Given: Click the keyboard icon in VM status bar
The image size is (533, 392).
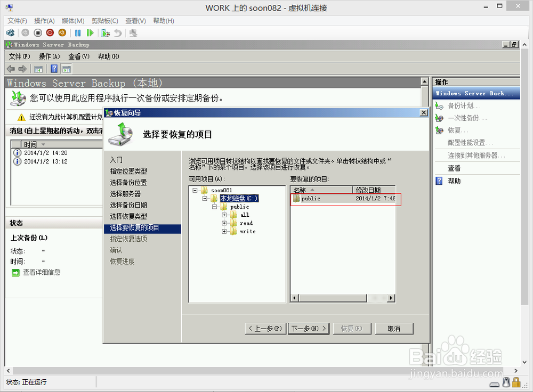Looking at the screenshot, I should tap(495, 384).
